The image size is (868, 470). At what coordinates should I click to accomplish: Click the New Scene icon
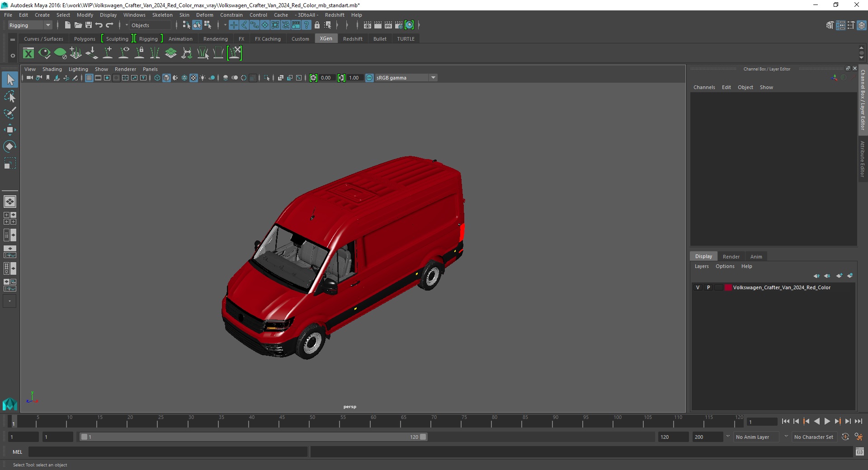pyautogui.click(x=67, y=25)
